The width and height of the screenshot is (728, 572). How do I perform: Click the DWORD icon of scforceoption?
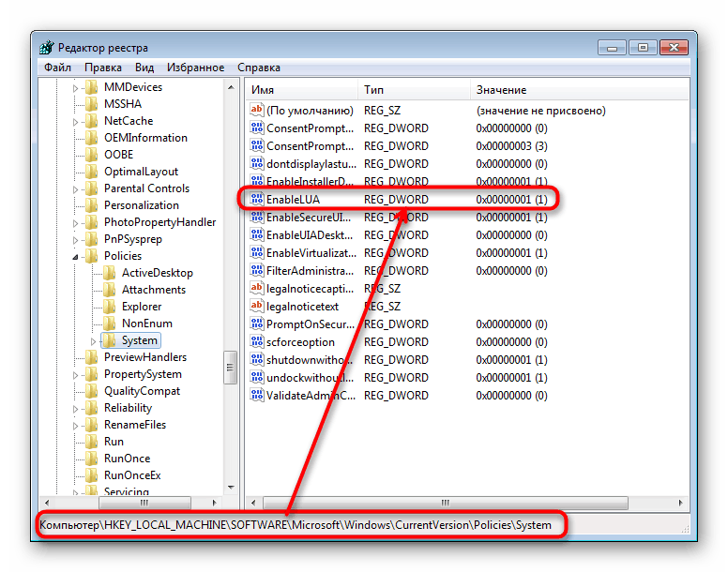click(257, 341)
